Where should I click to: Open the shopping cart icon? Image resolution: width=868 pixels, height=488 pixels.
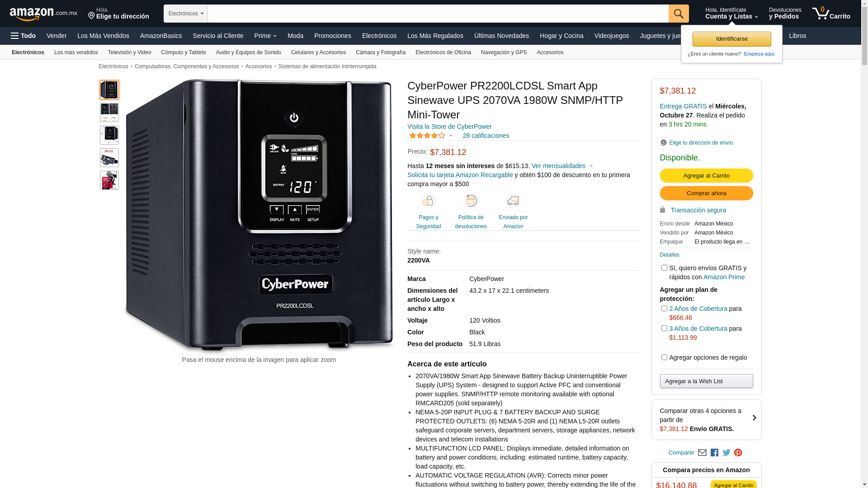[831, 14]
